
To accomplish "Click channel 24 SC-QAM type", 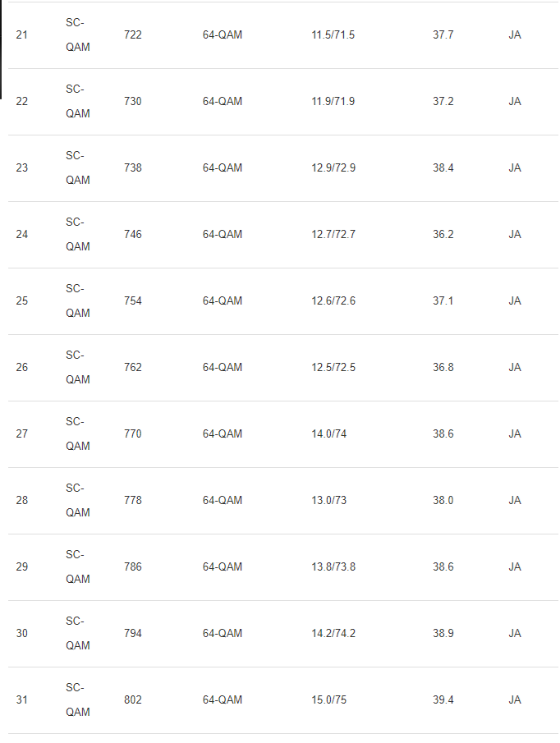I will (x=78, y=235).
